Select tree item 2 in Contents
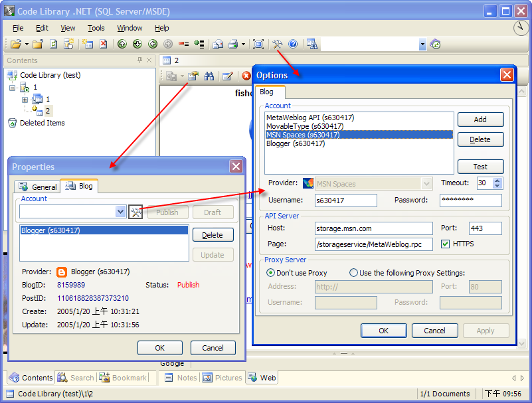This screenshot has width=532, height=403. pos(48,111)
